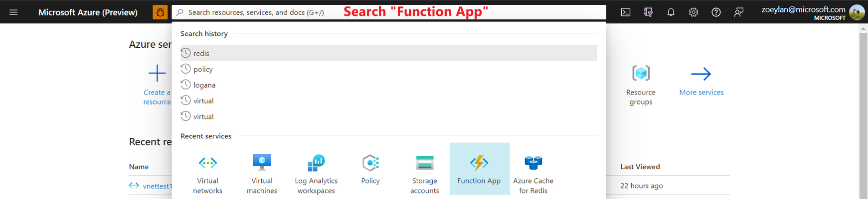Screen dimensions: 868x199
Task: Click the '22 hours ago' cell
Action: coord(642,186)
